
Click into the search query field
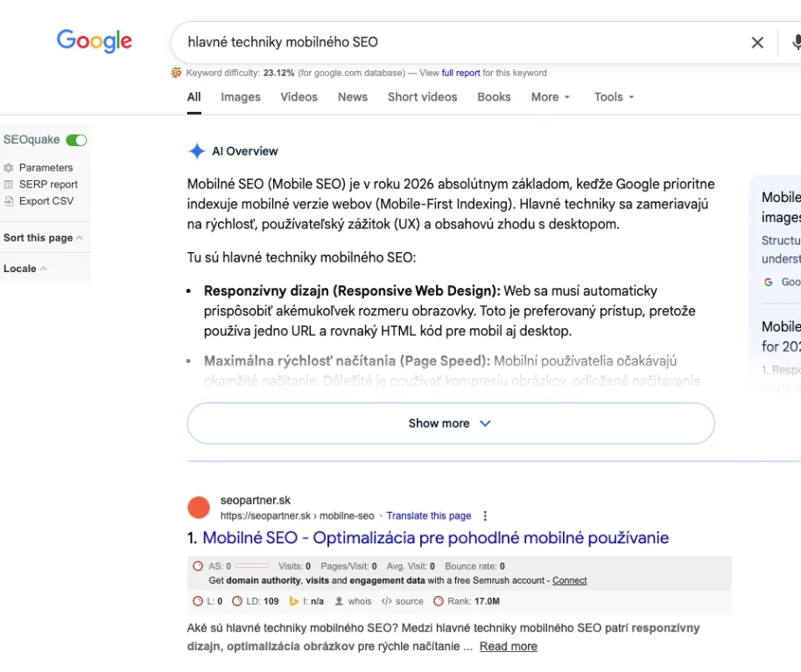[x=455, y=42]
